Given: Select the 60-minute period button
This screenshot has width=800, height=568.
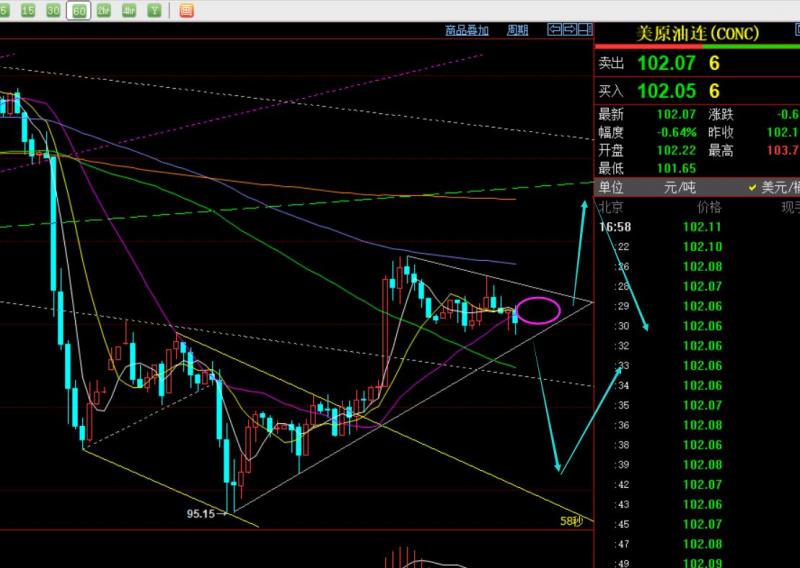Looking at the screenshot, I should pyautogui.click(x=79, y=11).
